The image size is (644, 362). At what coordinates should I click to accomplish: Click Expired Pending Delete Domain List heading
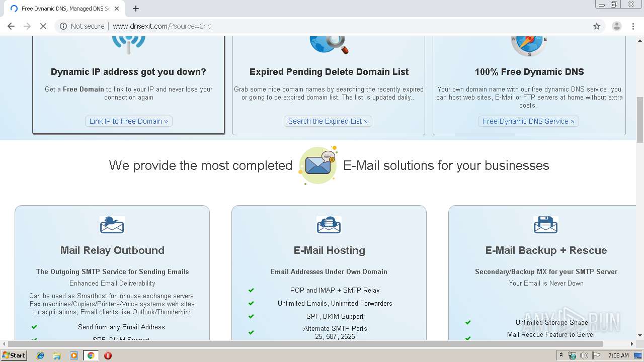tap(329, 72)
